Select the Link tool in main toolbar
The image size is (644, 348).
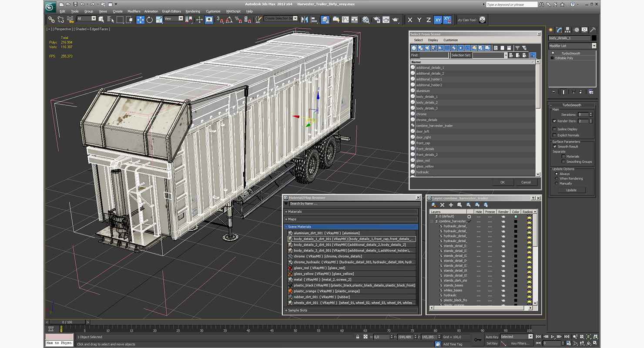(51, 20)
